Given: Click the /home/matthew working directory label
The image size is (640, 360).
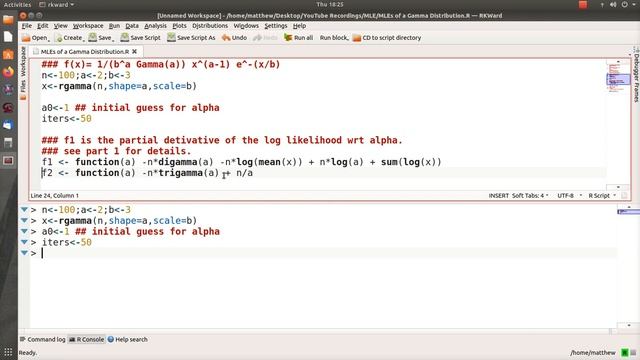Looking at the screenshot, I should pyautogui.click(x=593, y=353).
